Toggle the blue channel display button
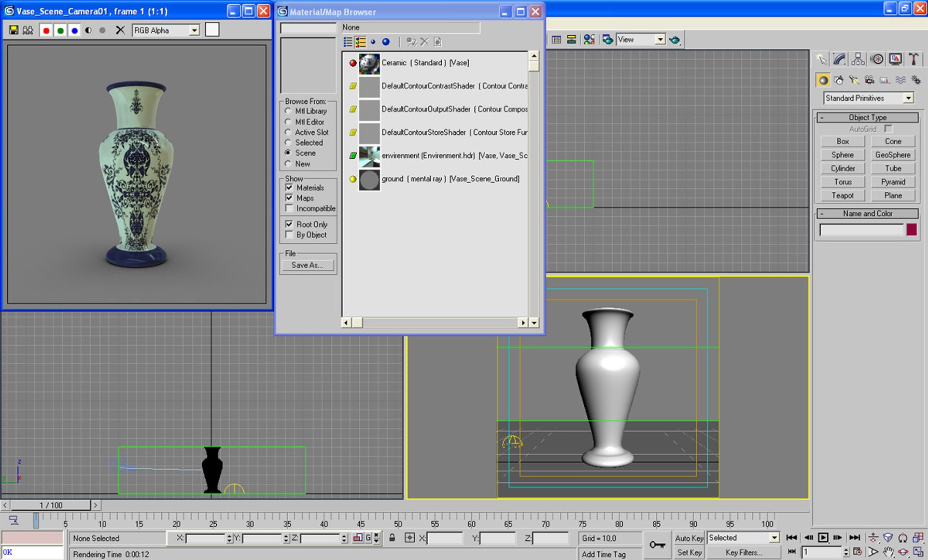 [75, 31]
